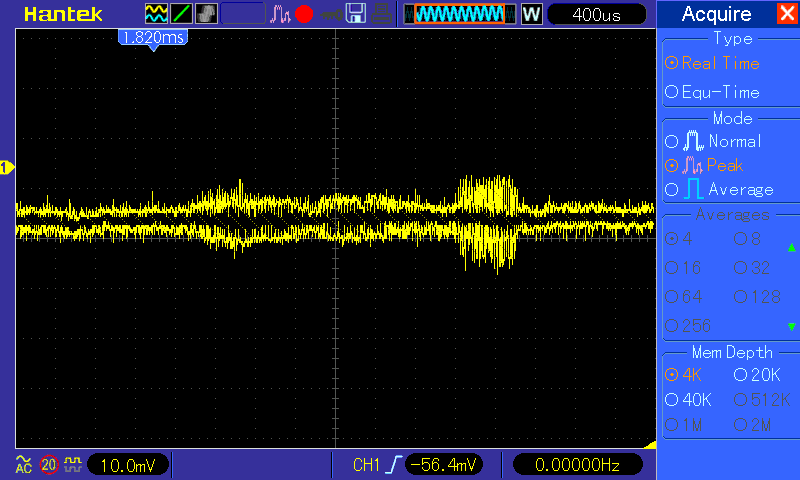Click the green down arrow in Averages
The image size is (800, 480).
(791, 326)
